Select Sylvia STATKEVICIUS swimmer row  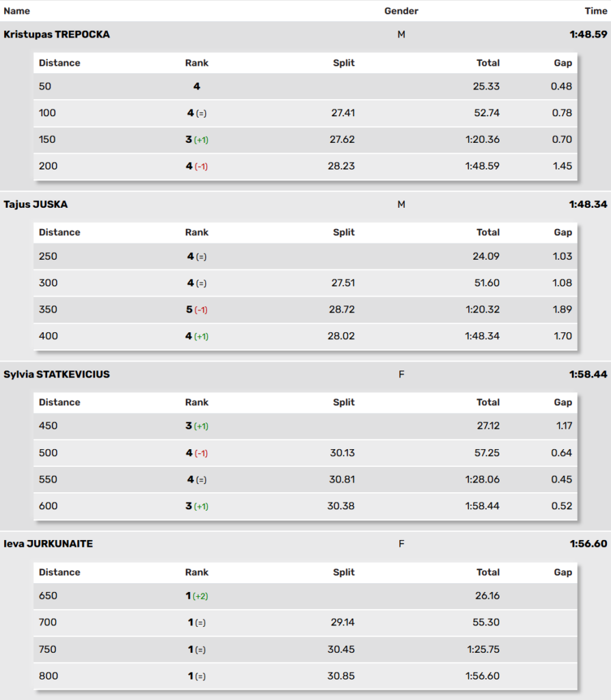click(305, 374)
